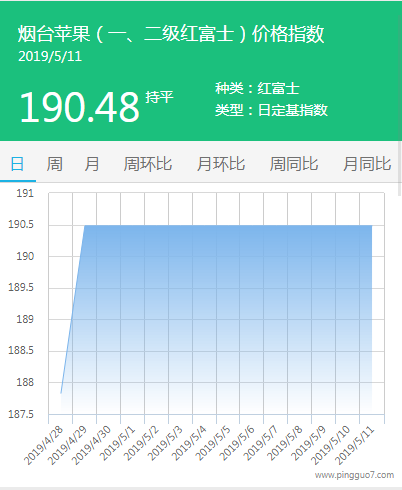
Task: Click the x-axis date 2019/5/5
Action: point(213,443)
